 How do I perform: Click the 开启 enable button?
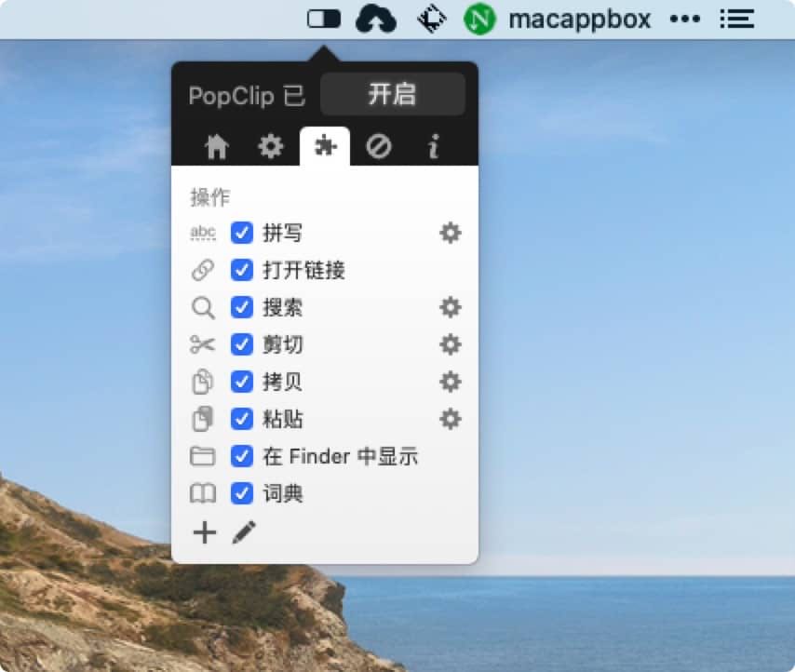point(392,95)
